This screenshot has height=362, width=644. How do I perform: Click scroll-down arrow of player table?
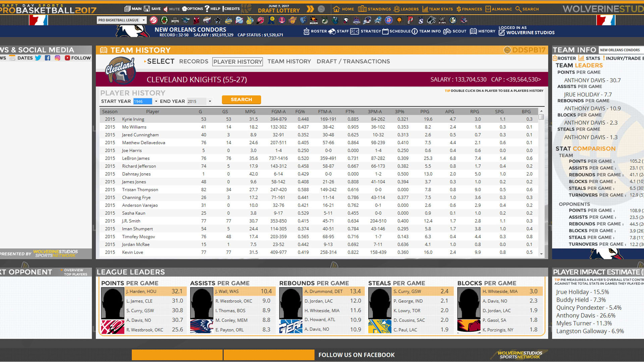click(541, 254)
